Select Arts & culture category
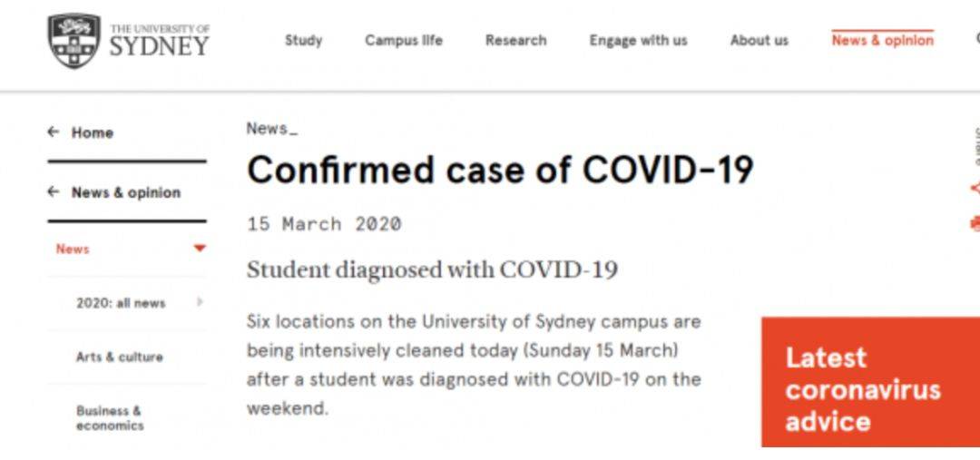 pyautogui.click(x=120, y=357)
